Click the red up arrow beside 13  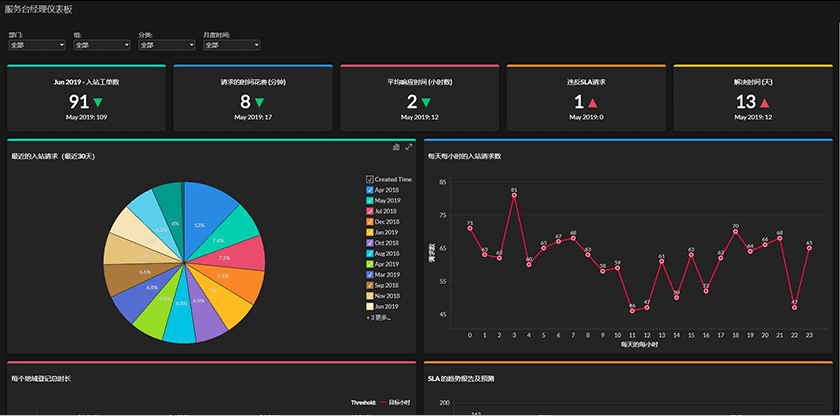coord(764,102)
